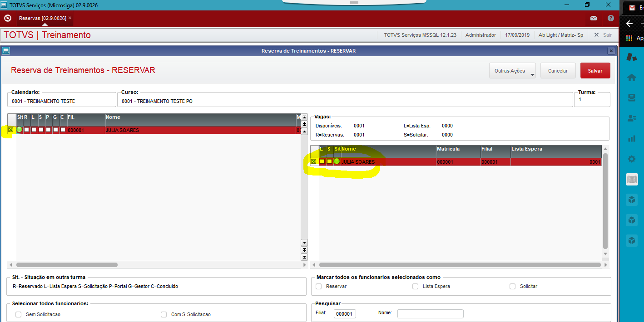The width and height of the screenshot is (644, 322).
Task: Click date 17/09/2019 in header
Action: tap(517, 35)
